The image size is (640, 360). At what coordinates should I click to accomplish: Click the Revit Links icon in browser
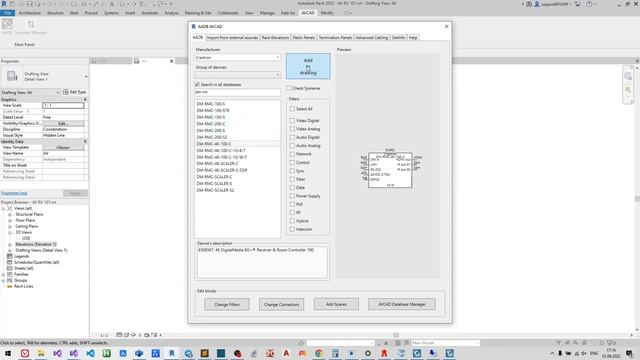pyautogui.click(x=10, y=287)
